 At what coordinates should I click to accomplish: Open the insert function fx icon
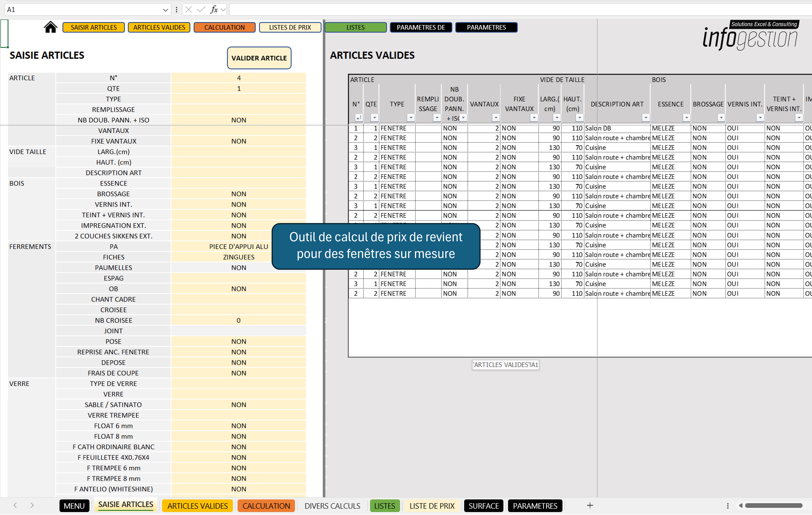coord(214,10)
